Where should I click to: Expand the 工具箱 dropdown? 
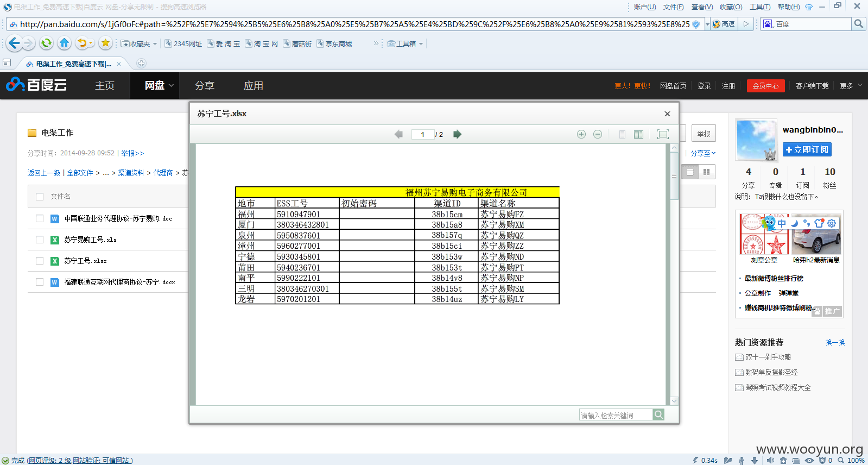pyautogui.click(x=421, y=43)
